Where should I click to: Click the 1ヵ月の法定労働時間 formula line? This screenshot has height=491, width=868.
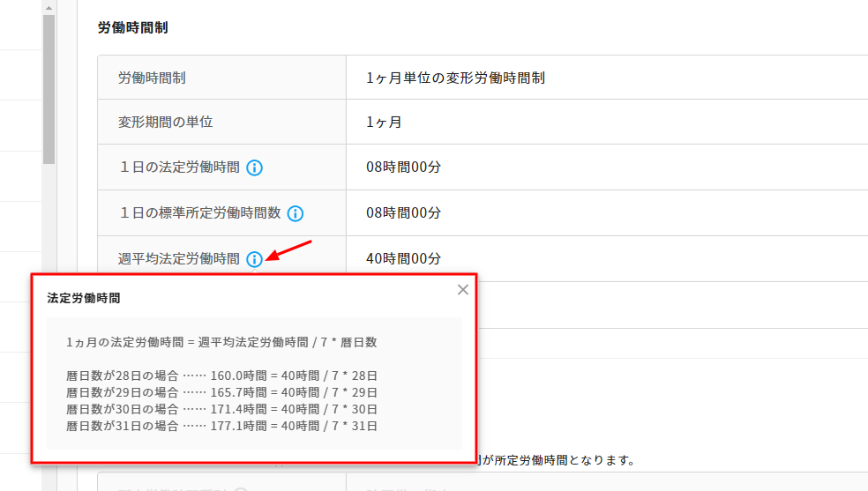221,342
